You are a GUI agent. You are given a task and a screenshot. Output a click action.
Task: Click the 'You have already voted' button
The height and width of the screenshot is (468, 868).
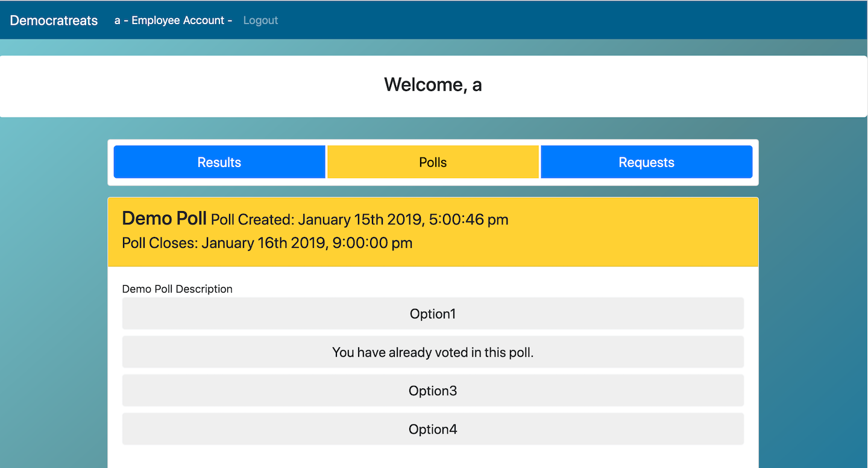[x=433, y=352]
